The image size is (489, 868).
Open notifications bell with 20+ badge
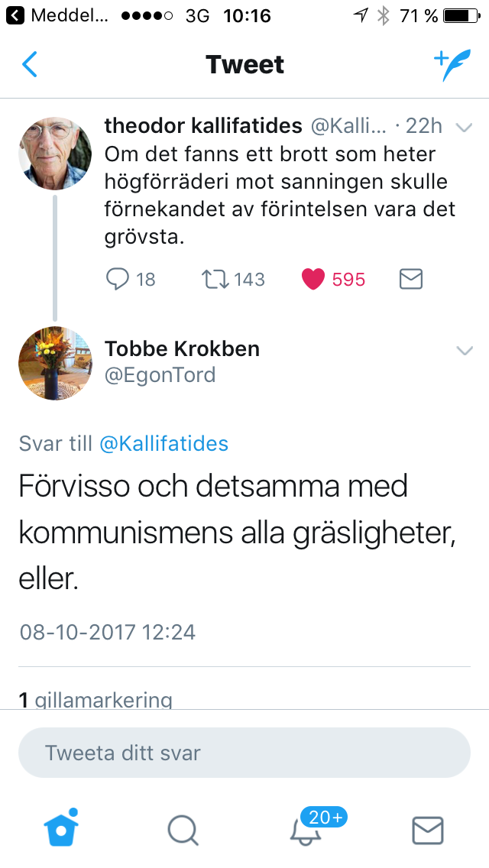[306, 829]
